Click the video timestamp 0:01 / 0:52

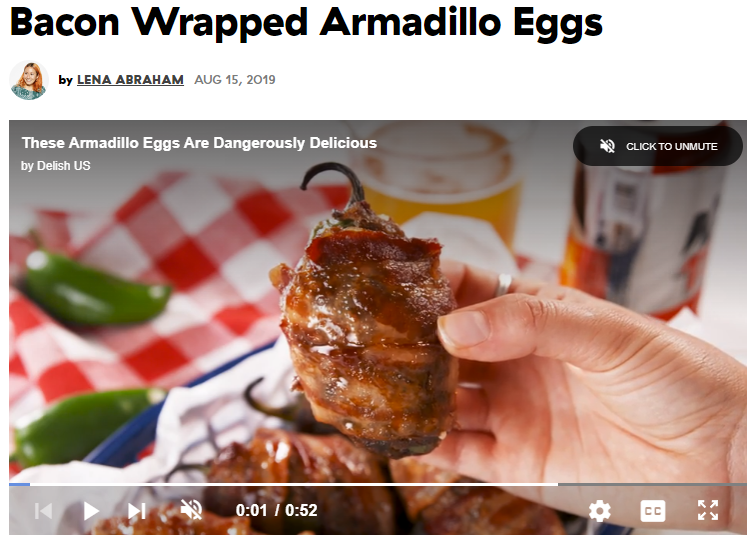point(276,510)
